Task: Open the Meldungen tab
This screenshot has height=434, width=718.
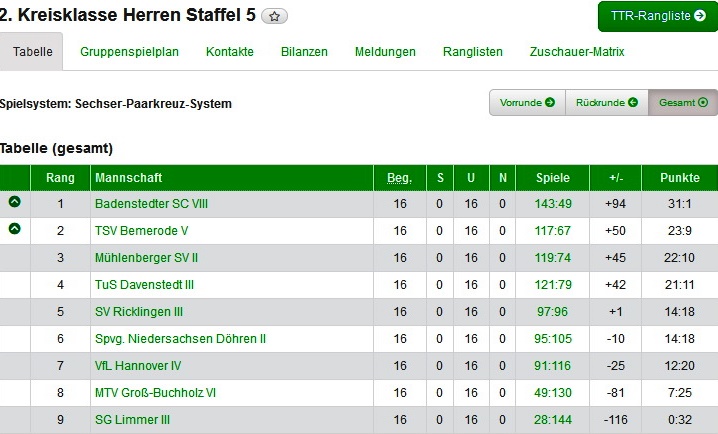Action: click(385, 52)
